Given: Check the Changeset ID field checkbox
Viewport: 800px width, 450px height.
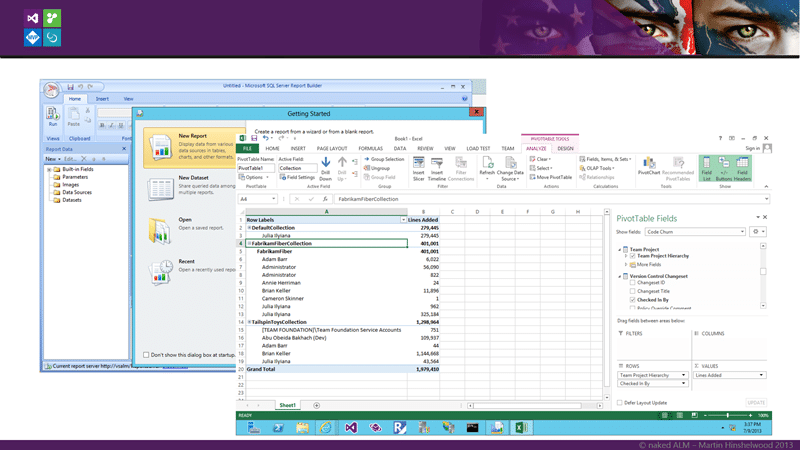Looking at the screenshot, I should [633, 283].
